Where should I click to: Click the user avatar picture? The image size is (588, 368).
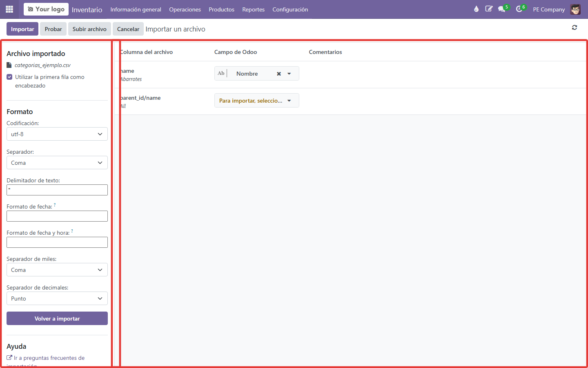click(575, 9)
